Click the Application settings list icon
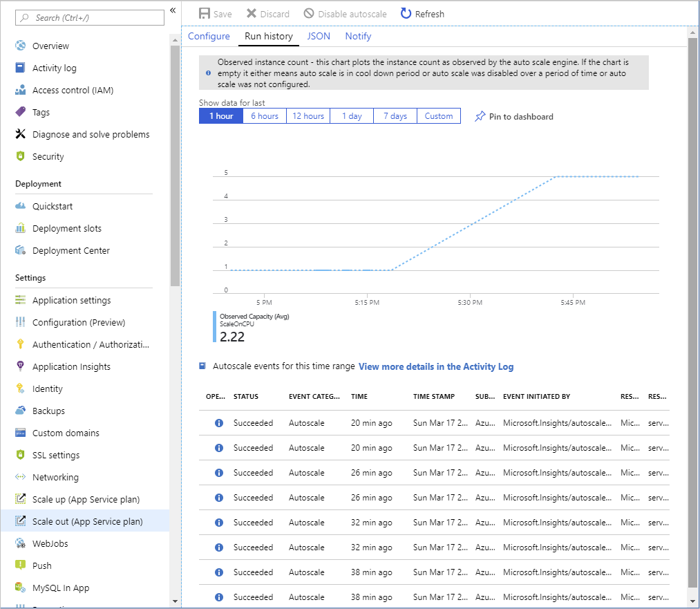 pyautogui.click(x=20, y=299)
